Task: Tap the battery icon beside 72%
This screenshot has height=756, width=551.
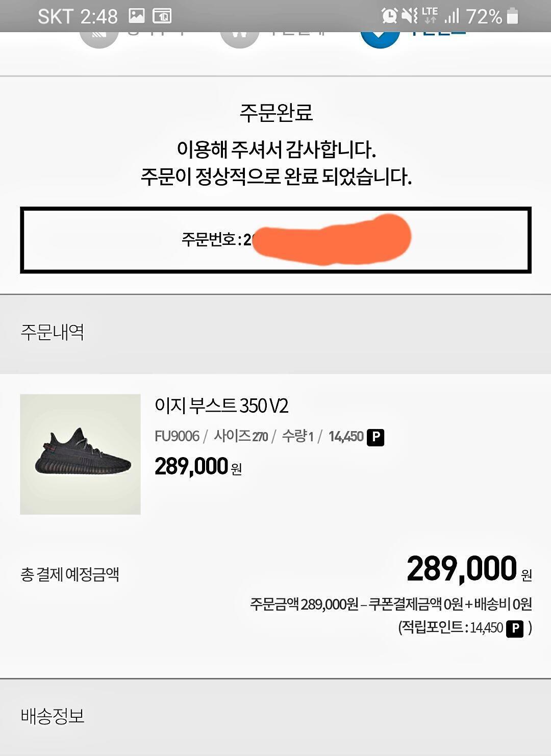Action: 513,16
